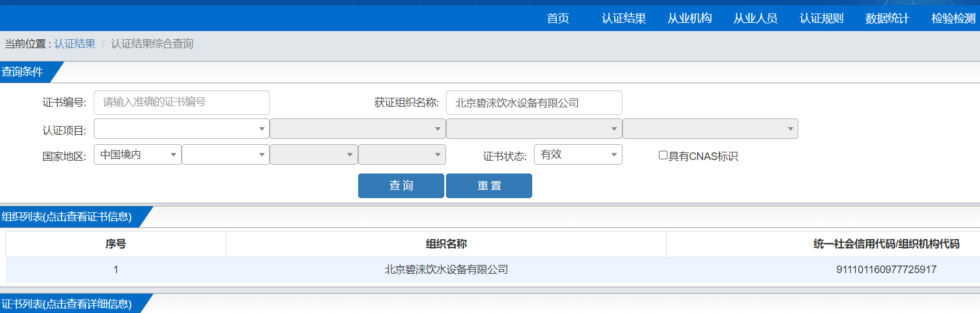The image size is (980, 313).
Task: Expand the first 认证项目 dropdown
Action: tap(182, 129)
